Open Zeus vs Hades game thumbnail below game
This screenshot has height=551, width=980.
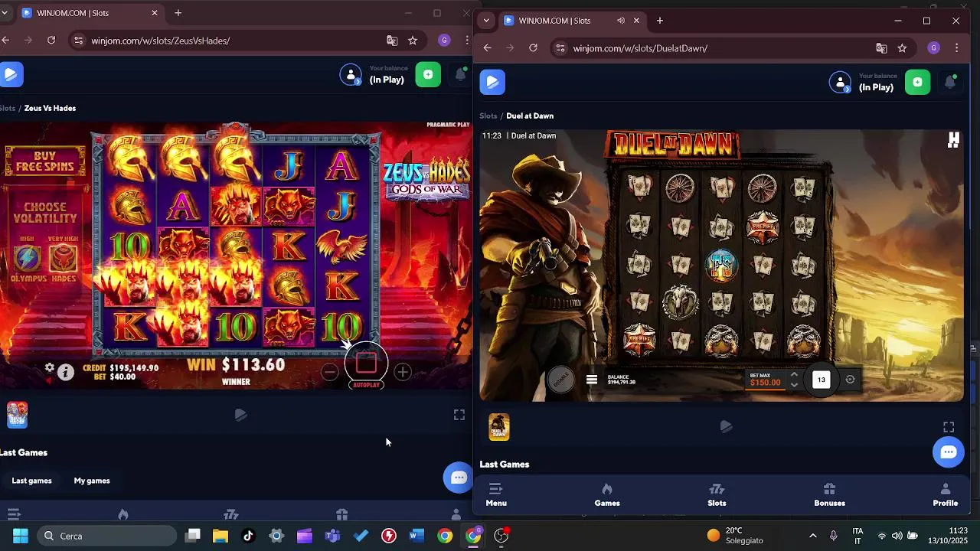tap(17, 415)
